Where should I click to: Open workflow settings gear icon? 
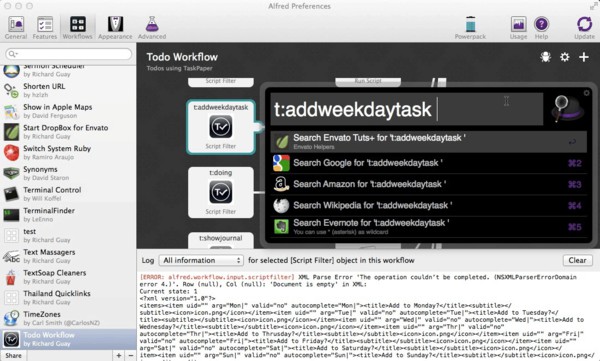pyautogui.click(x=565, y=57)
